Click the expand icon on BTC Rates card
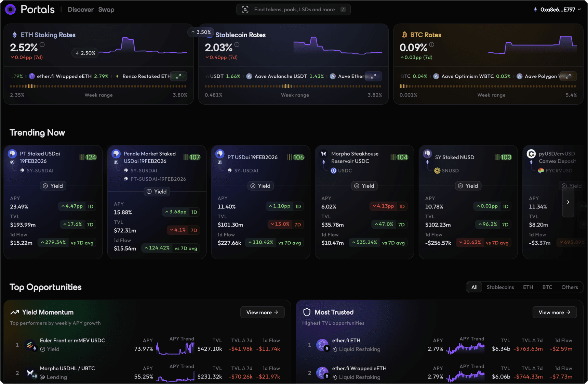588x384 pixels. click(x=569, y=76)
